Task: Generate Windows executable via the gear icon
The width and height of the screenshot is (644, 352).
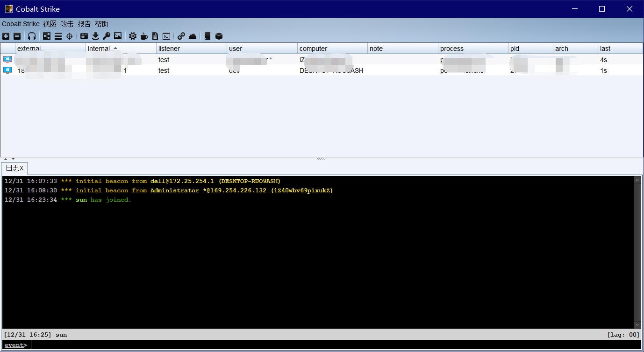Action: (x=133, y=36)
